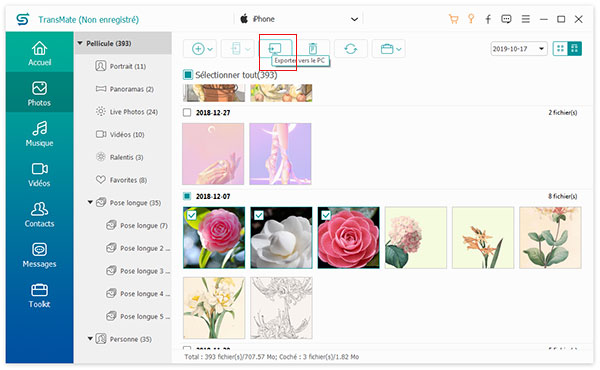Image resolution: width=600 pixels, height=370 pixels.
Task: Click the 2 fichier(s) count text
Action: point(562,112)
